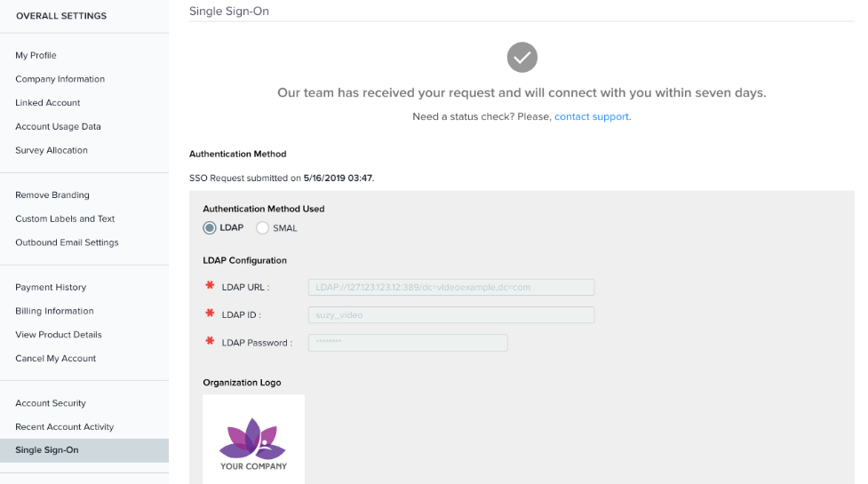Open Survey Allocation settings
This screenshot has height=484, width=868.
tap(52, 151)
